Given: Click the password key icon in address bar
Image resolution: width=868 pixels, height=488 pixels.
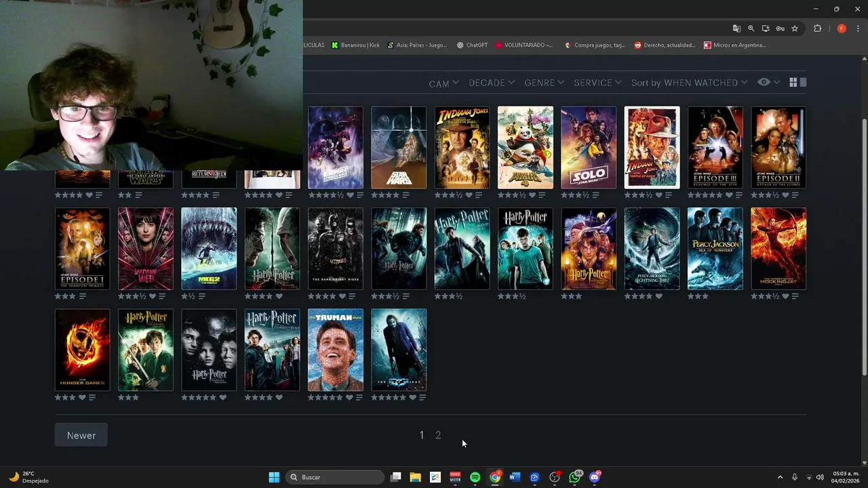Looking at the screenshot, I should click(x=781, y=28).
